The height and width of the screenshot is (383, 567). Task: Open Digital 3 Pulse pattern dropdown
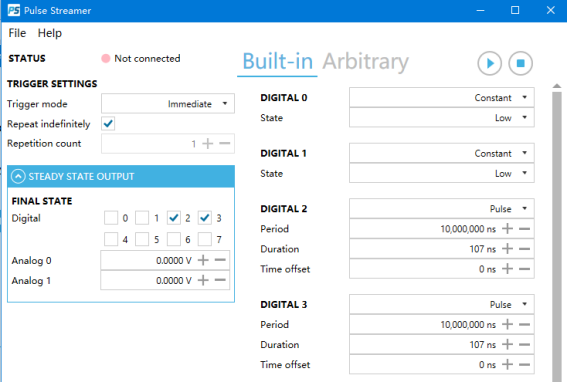click(442, 305)
